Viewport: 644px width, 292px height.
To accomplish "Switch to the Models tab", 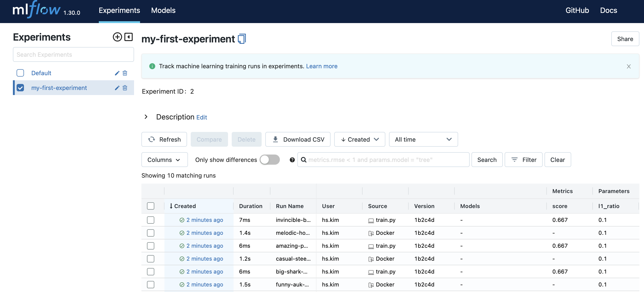I will [x=163, y=11].
